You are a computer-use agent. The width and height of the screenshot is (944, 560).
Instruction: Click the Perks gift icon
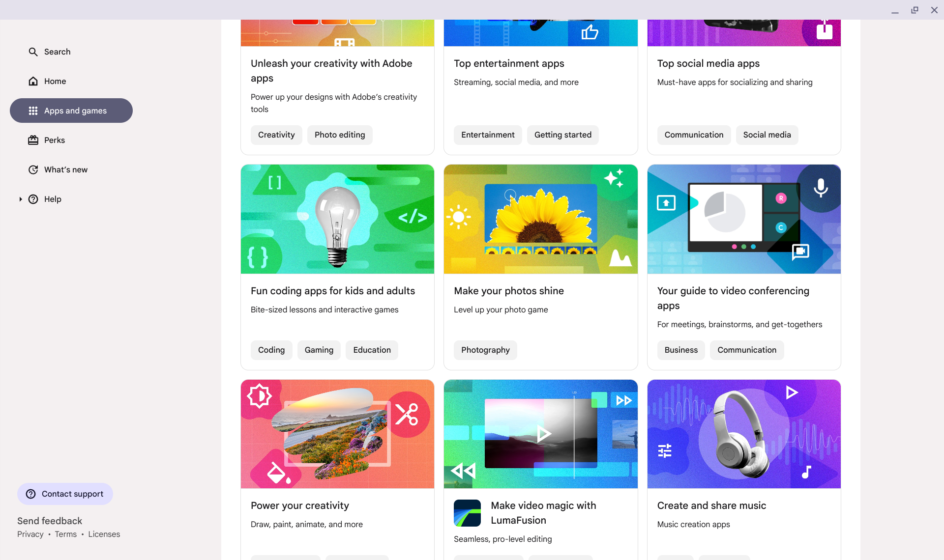point(33,140)
